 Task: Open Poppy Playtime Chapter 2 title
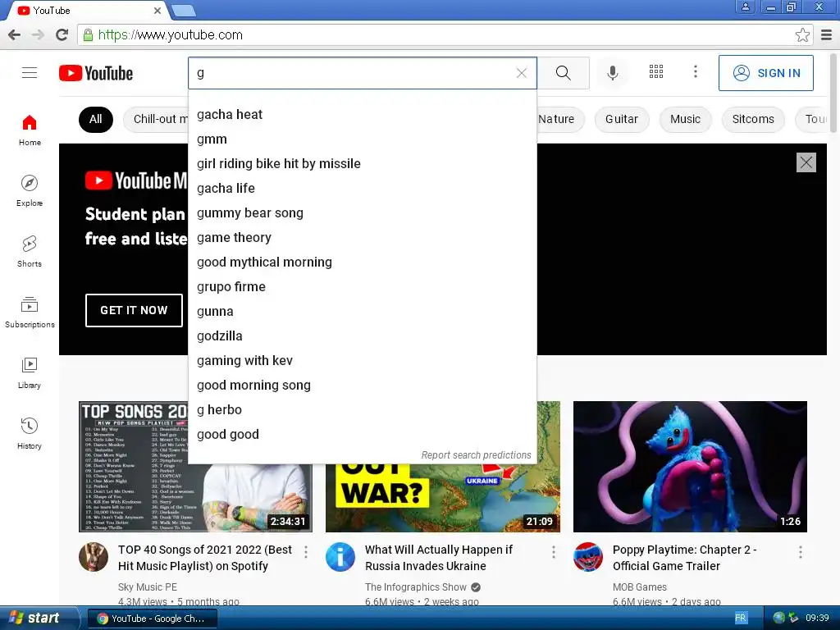tap(684, 558)
